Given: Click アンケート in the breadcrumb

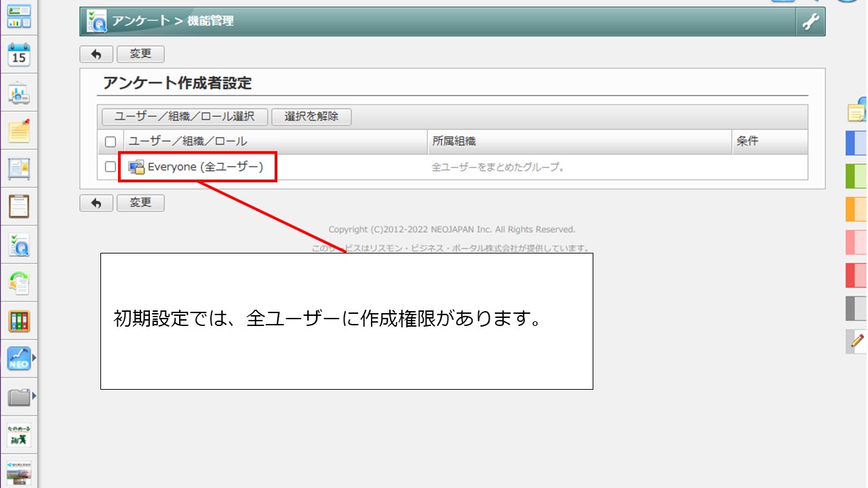Looking at the screenshot, I should [141, 21].
